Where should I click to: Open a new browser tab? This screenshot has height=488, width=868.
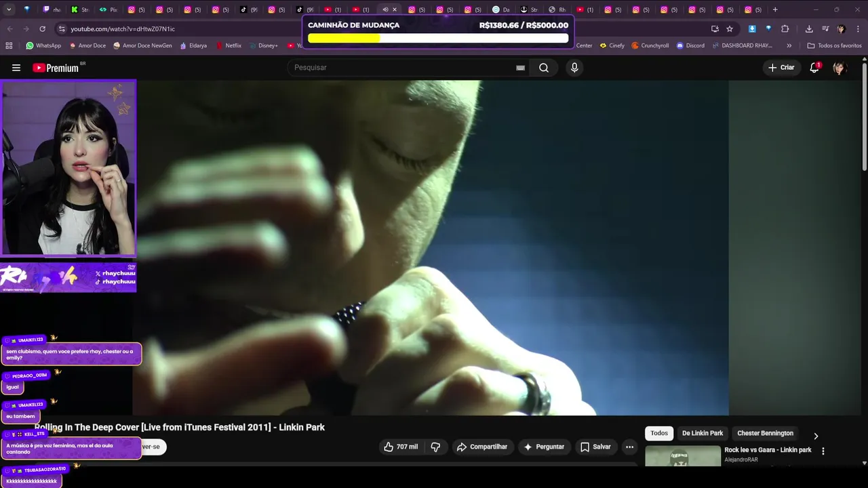click(775, 9)
